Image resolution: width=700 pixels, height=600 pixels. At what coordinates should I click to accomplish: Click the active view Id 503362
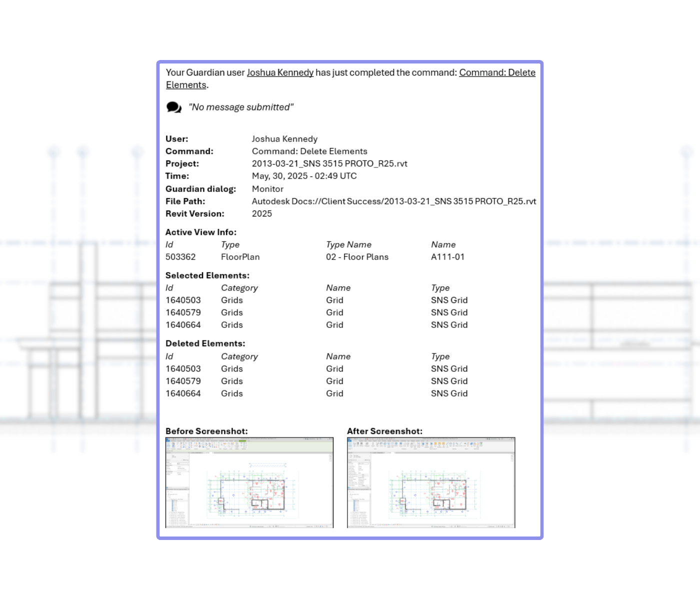[180, 257]
